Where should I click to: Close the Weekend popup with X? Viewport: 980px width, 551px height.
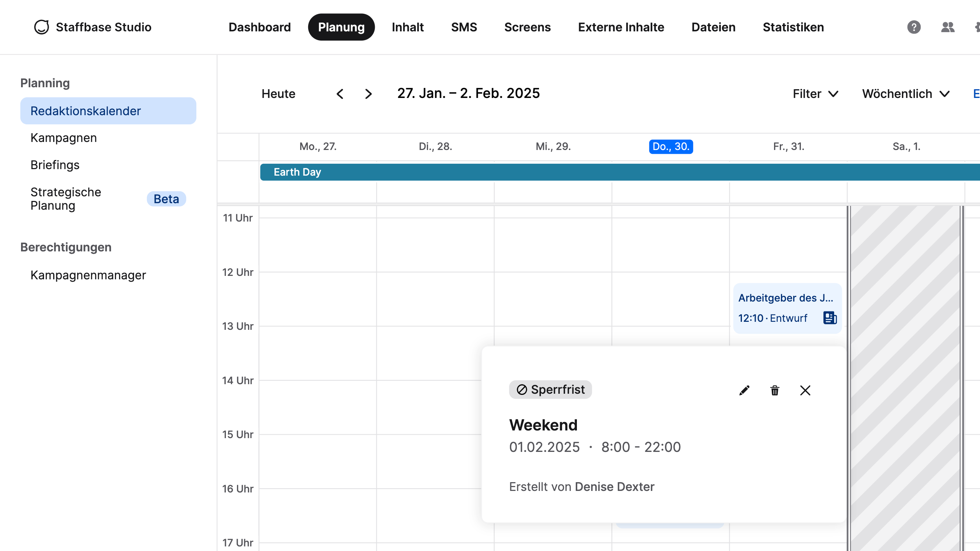point(805,390)
